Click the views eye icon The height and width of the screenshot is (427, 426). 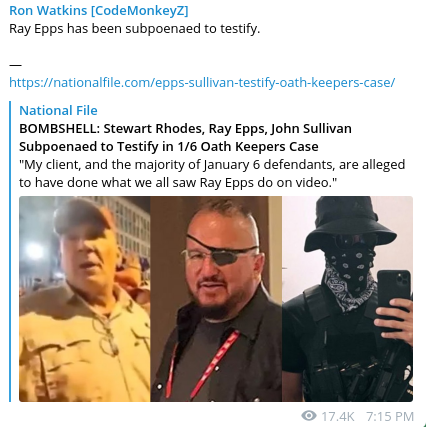coord(309,416)
